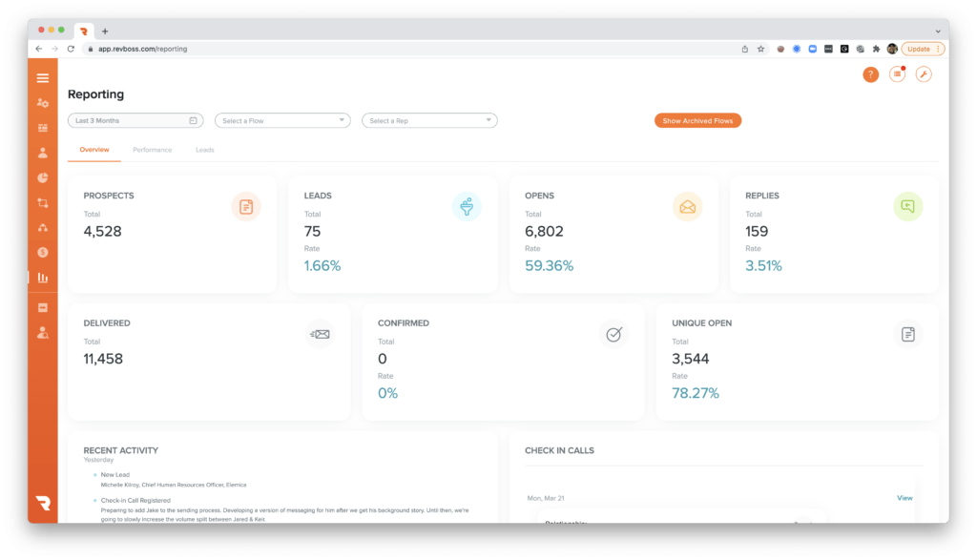Click the Prospects total 4,528
This screenshot has height=560, width=977.
click(103, 232)
